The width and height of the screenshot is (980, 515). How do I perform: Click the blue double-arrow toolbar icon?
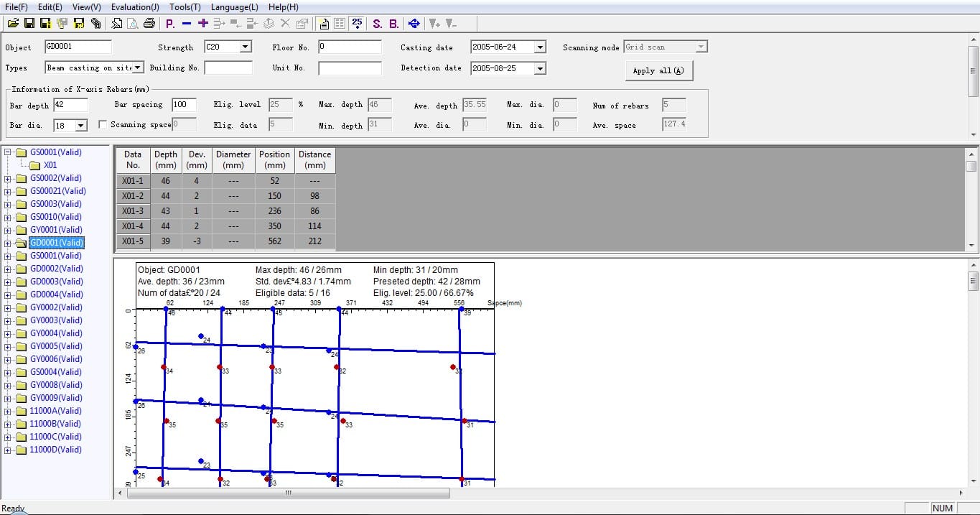(414, 23)
